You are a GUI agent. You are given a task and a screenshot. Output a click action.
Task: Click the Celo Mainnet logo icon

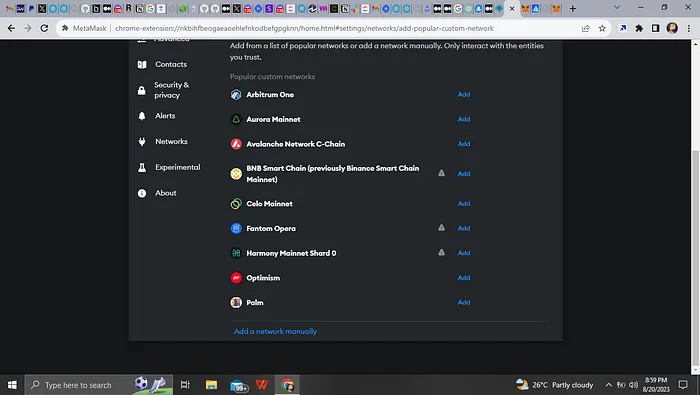click(x=236, y=204)
